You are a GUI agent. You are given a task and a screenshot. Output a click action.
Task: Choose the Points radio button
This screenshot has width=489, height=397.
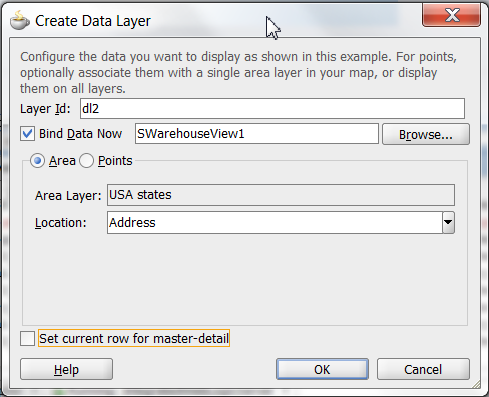click(86, 161)
